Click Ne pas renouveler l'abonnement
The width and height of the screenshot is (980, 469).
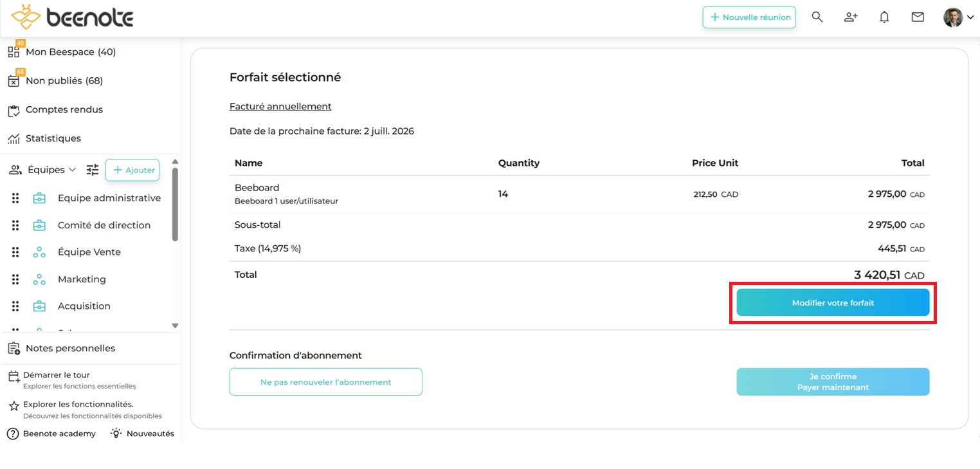coord(325,382)
